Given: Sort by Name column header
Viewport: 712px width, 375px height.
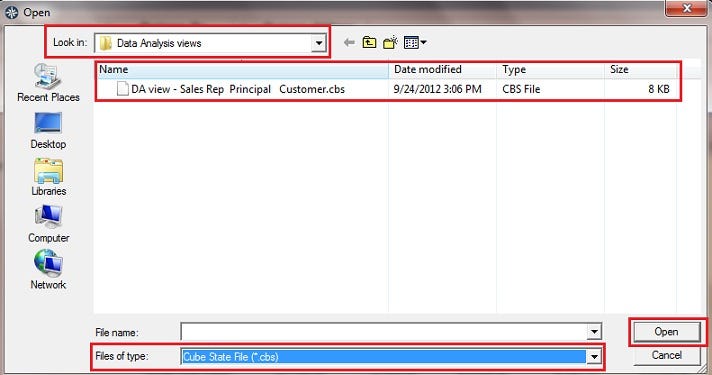Looking at the screenshot, I should 242,69.
